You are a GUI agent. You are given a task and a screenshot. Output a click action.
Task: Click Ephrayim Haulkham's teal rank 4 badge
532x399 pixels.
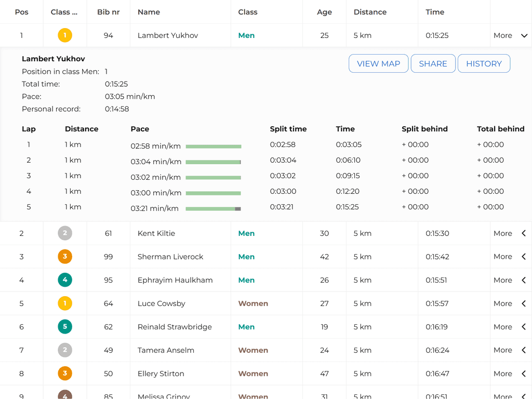(65, 280)
